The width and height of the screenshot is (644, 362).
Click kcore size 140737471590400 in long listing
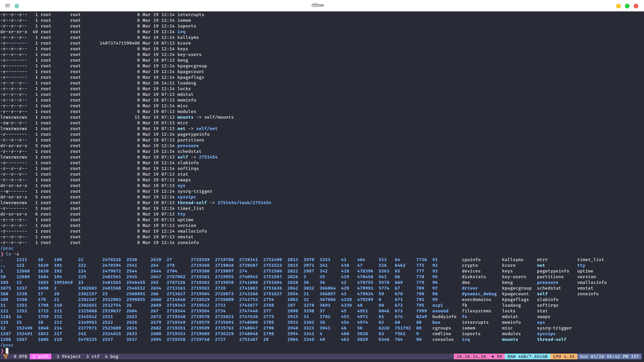coord(120,43)
